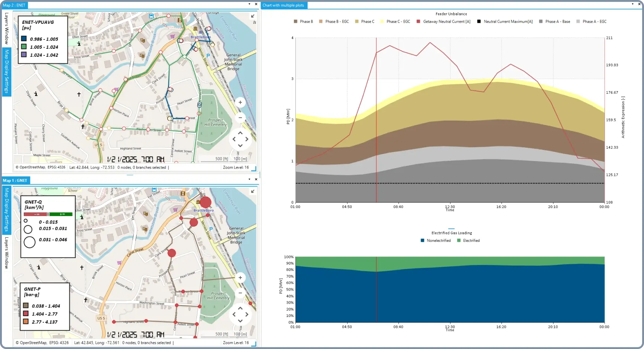644x349 pixels.
Task: Hide the Nonelectrified series in the lower chart
Action: [436, 240]
